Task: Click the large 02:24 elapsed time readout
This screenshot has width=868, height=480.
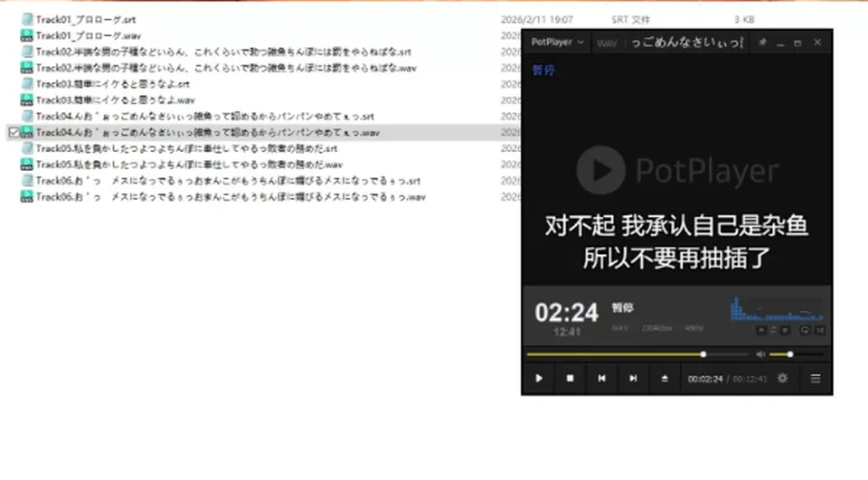Action: click(x=566, y=313)
